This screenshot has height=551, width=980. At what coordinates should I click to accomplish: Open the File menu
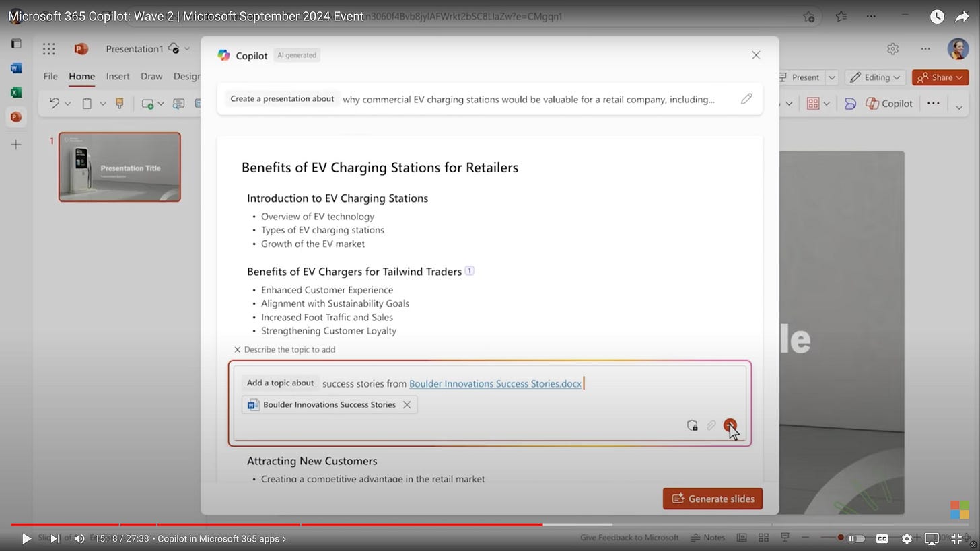click(x=50, y=76)
